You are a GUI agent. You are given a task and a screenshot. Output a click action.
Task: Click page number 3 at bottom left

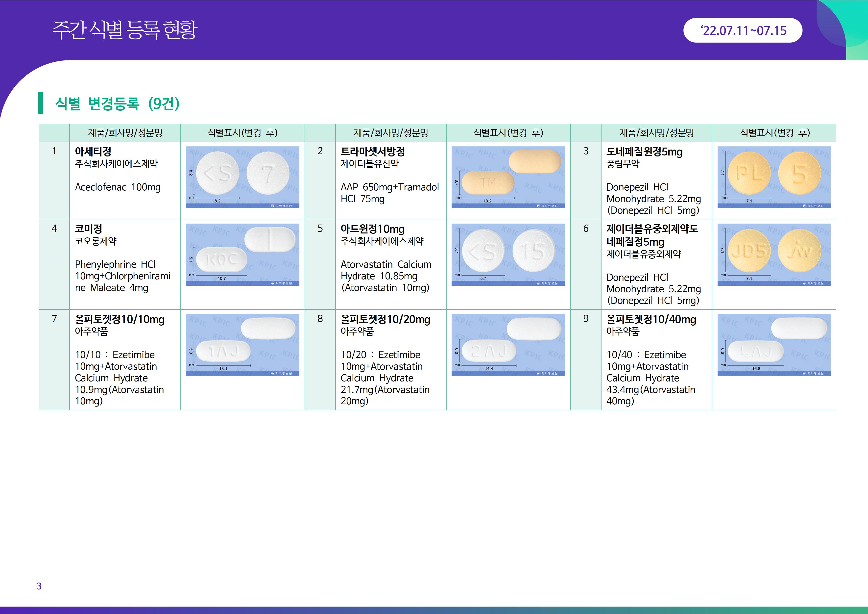(x=39, y=586)
